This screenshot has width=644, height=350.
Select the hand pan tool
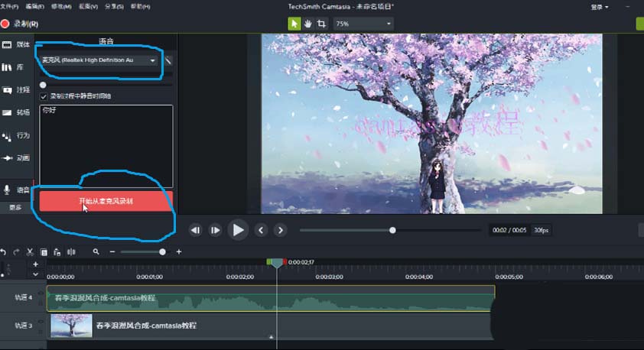point(308,24)
